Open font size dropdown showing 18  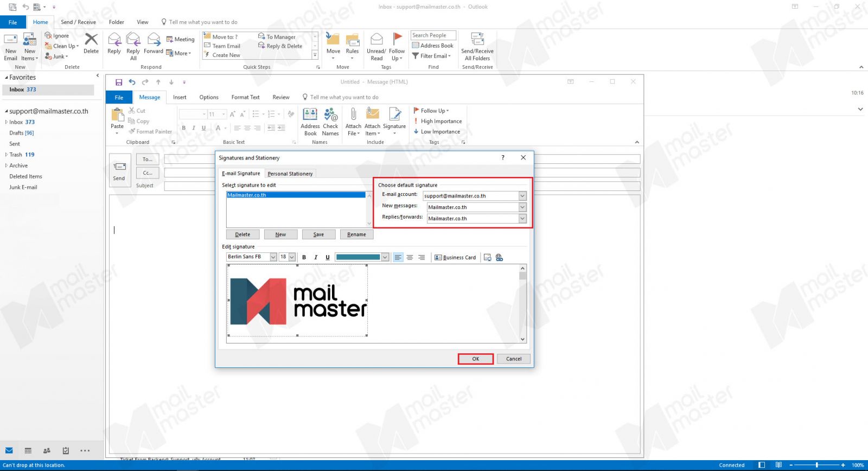click(x=292, y=257)
